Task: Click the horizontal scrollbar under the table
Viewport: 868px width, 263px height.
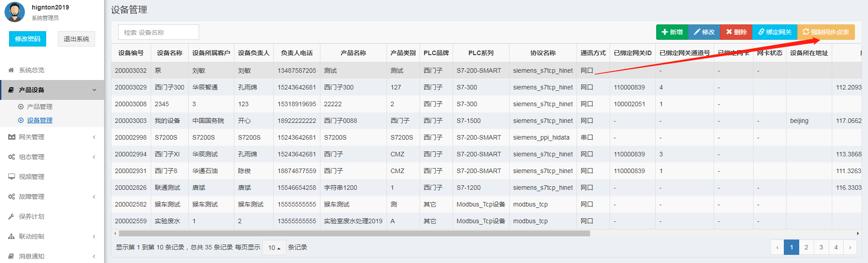Action: (354, 234)
